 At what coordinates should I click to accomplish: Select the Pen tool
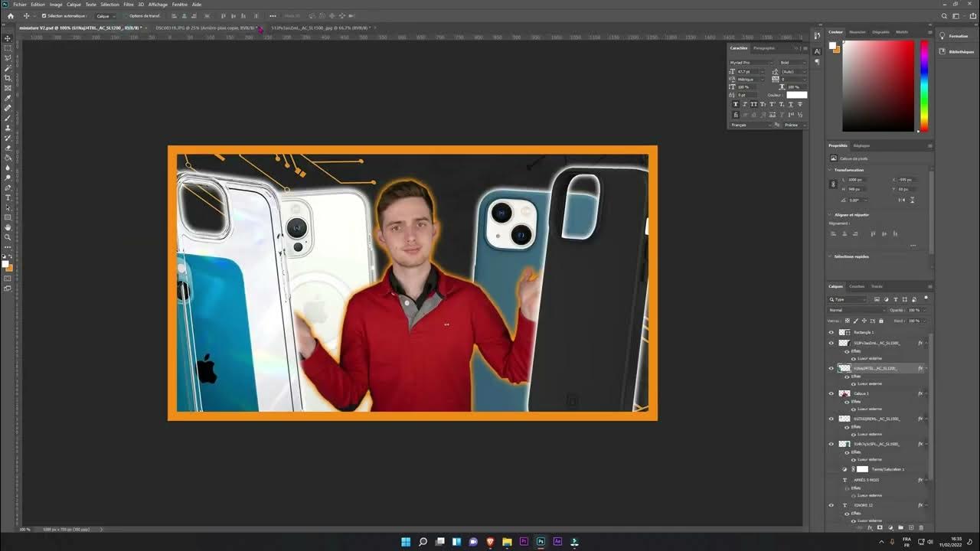point(8,187)
